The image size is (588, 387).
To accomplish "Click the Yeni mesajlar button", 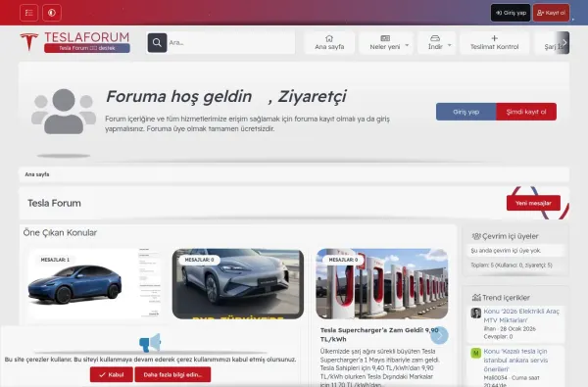I will (x=533, y=203).
